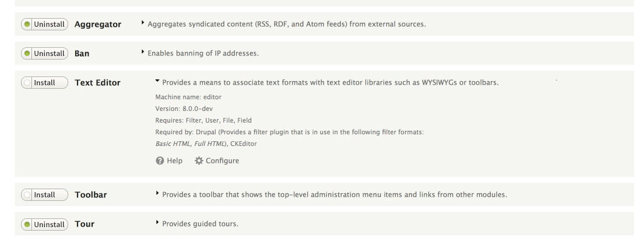The image size is (644, 240).
Task: Click the empty status circle on Toolbar's toggle
Action: click(27, 194)
